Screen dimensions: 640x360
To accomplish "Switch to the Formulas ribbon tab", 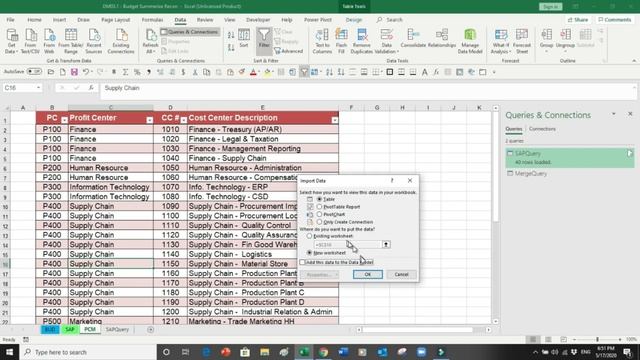I will coord(152,20).
